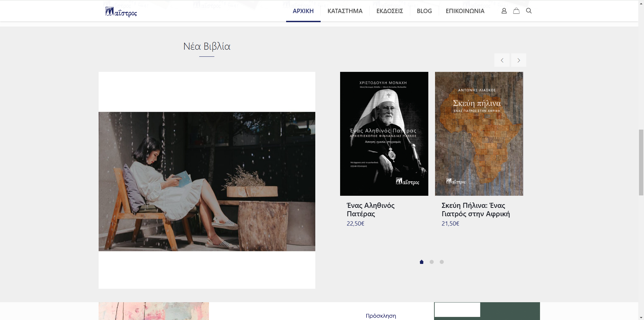Screen dimensions: 644x320
Task: Open the user account icon
Action: (x=504, y=11)
